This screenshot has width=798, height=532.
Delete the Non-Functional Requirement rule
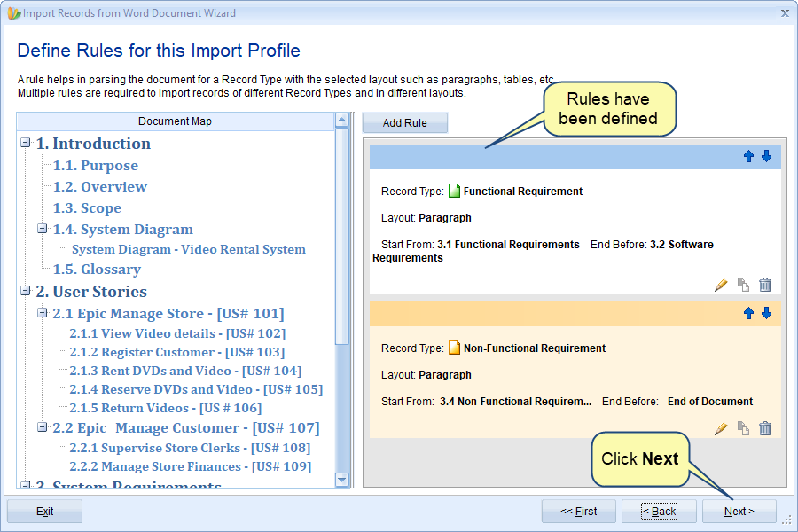(765, 428)
